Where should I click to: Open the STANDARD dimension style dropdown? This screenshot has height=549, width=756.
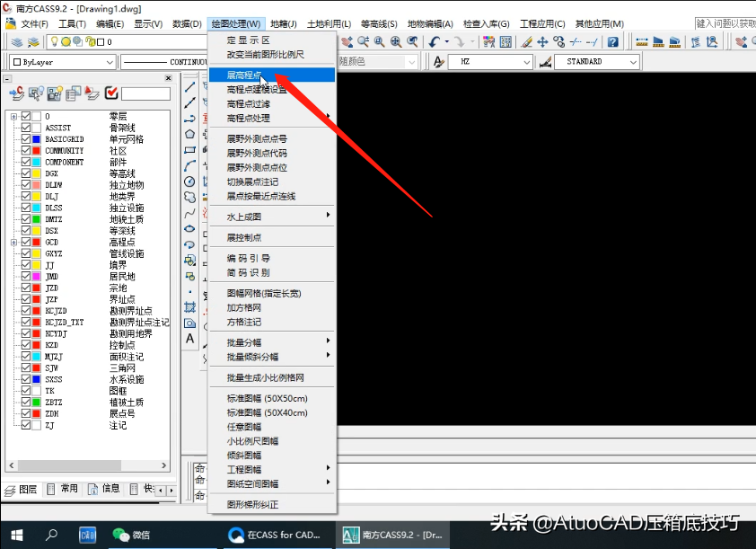(633, 62)
